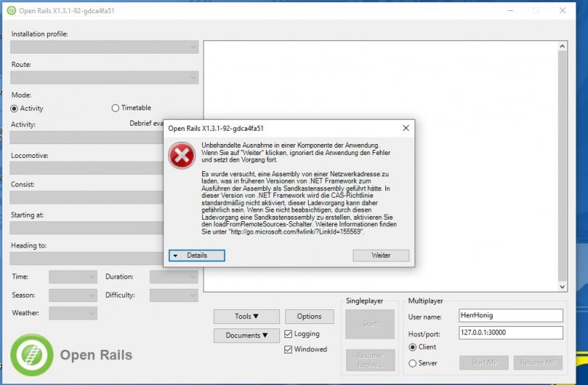Viewport: 588px width, 385px height.
Task: Click the Start MP button
Action: pyautogui.click(x=484, y=362)
